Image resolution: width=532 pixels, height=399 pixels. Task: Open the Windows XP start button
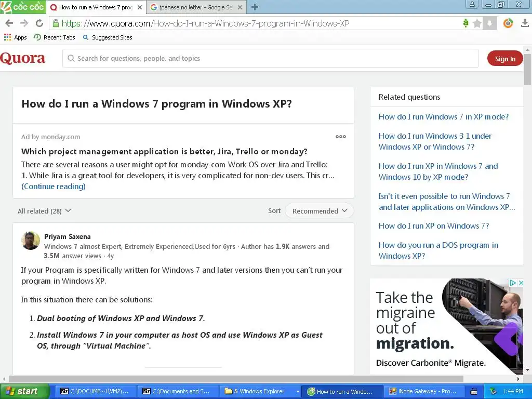24,391
